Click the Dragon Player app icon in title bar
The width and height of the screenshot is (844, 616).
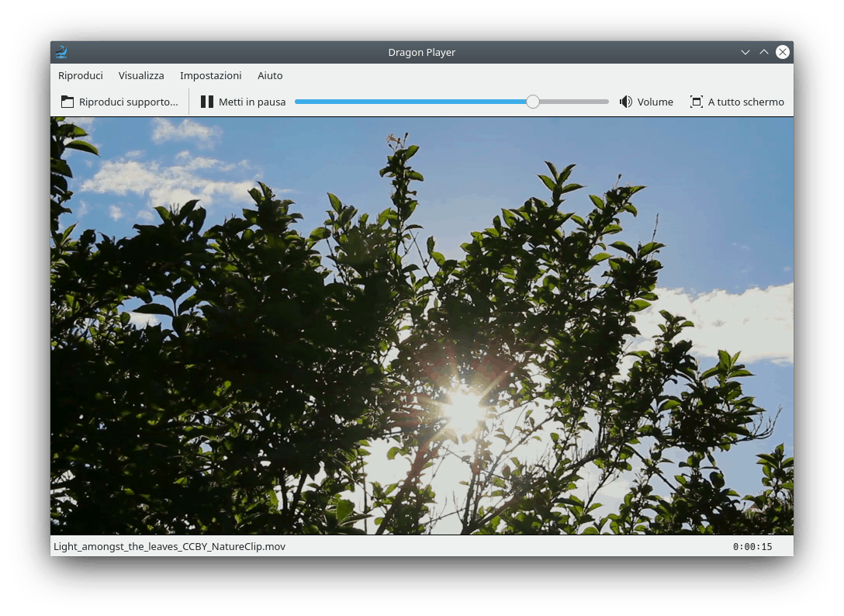tap(61, 52)
